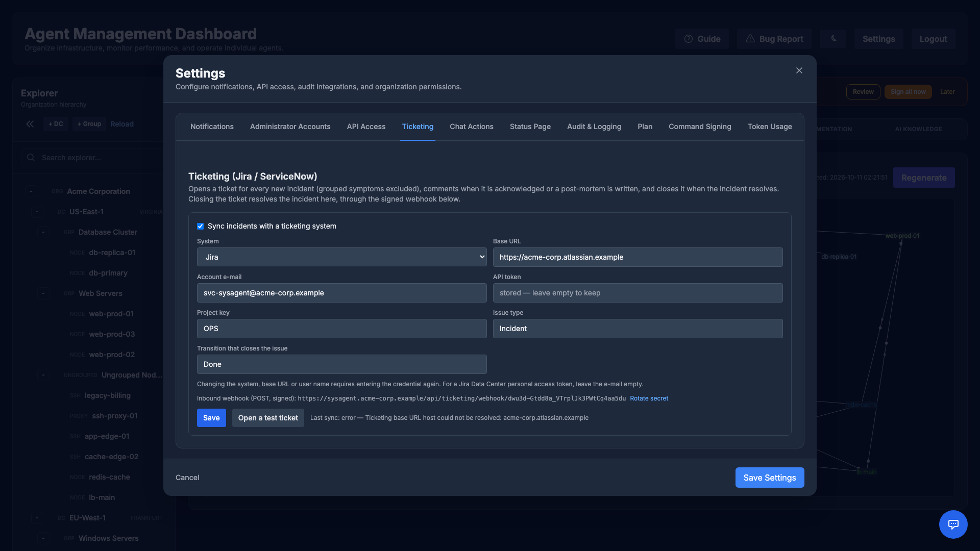Click the Regenerate button
Viewport: 980px width, 551px height.
pos(924,178)
